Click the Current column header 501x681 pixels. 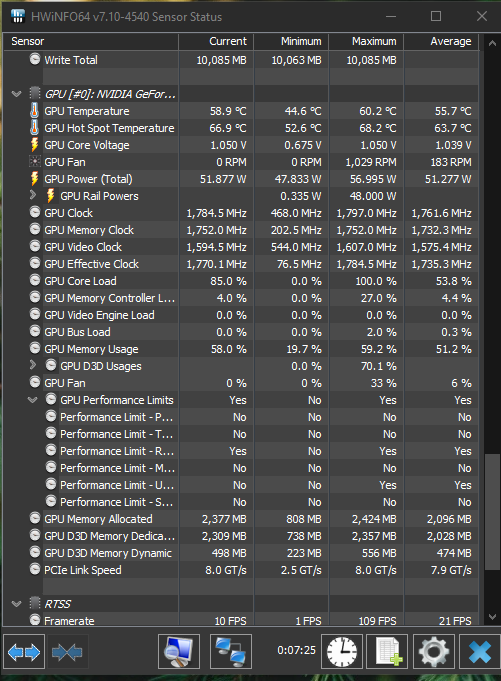pyautogui.click(x=216, y=41)
